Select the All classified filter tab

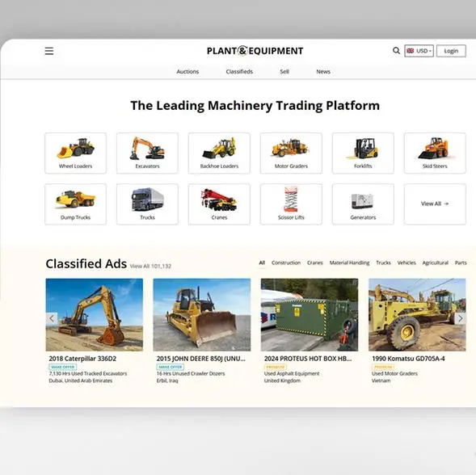[x=262, y=263]
